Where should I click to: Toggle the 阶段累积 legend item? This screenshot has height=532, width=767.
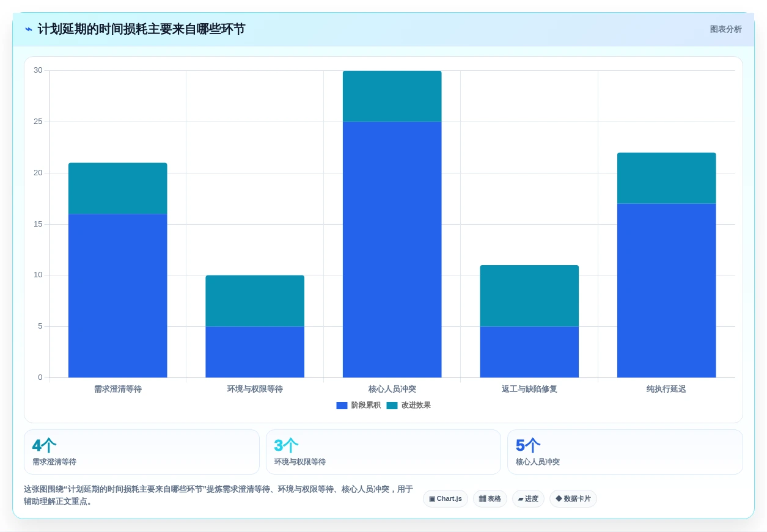(358, 405)
